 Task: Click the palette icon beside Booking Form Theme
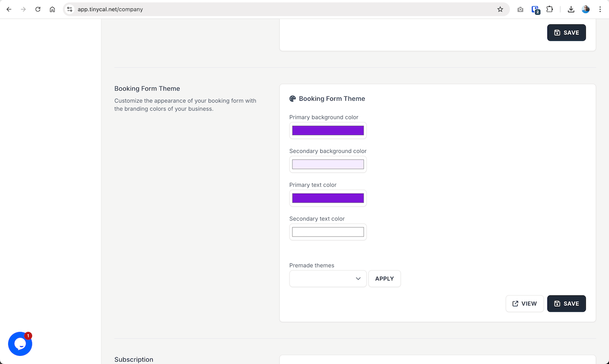click(x=292, y=98)
